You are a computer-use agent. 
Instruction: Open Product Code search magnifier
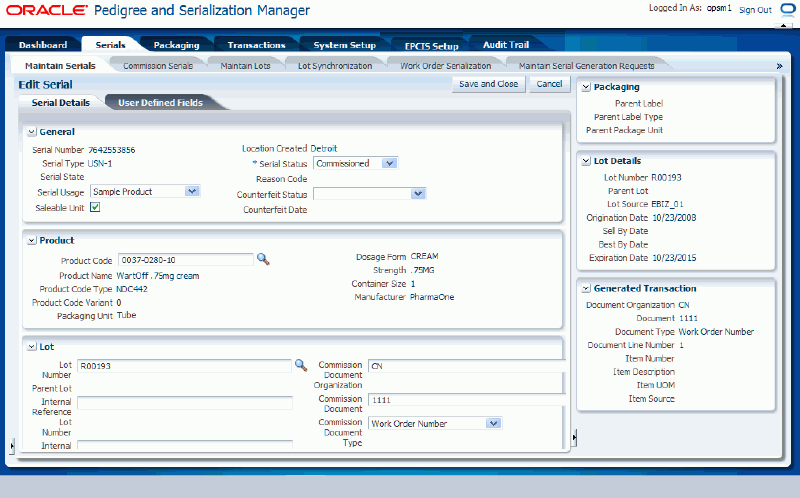(x=263, y=259)
